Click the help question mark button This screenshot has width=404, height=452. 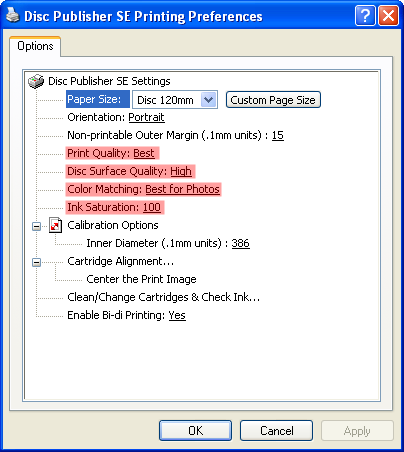365,15
